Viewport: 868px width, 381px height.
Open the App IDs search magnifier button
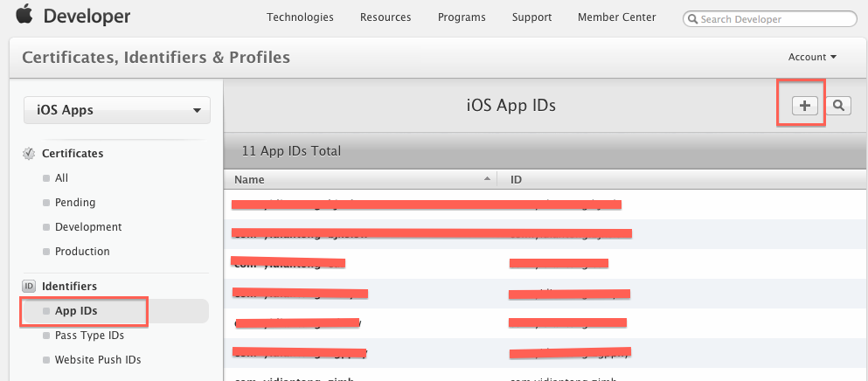[x=838, y=105]
